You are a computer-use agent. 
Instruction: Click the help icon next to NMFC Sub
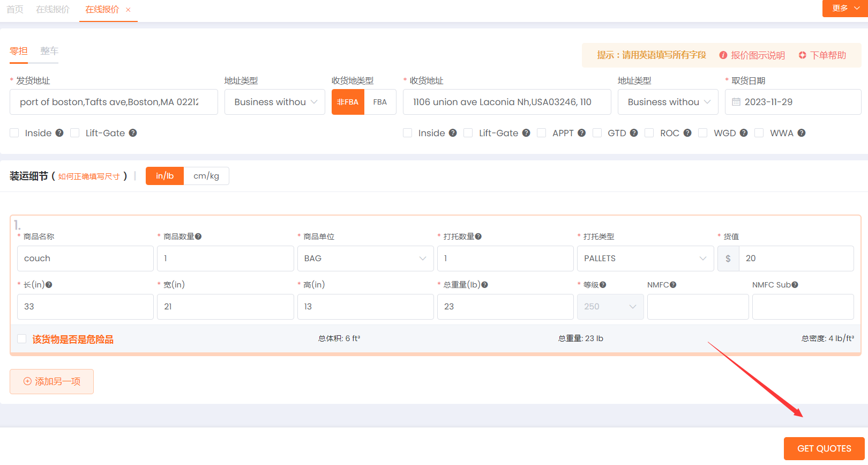(795, 285)
